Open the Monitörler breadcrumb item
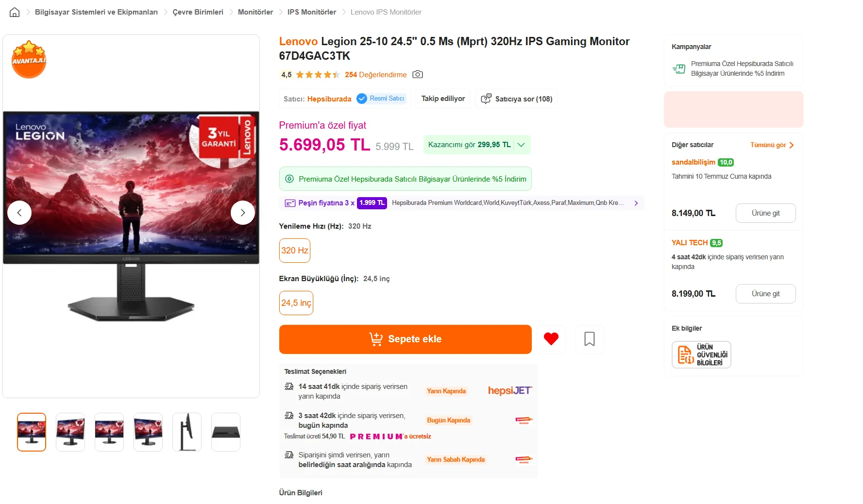863x504 pixels. coord(255,12)
